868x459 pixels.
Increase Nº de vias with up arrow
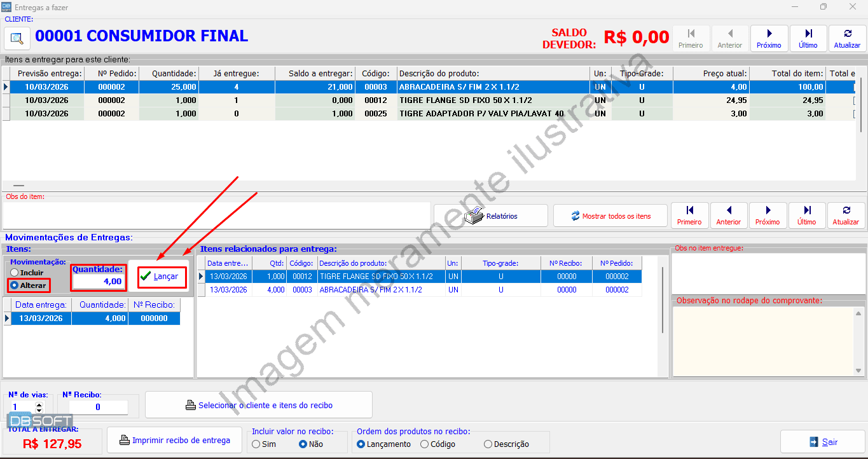[x=39, y=404]
